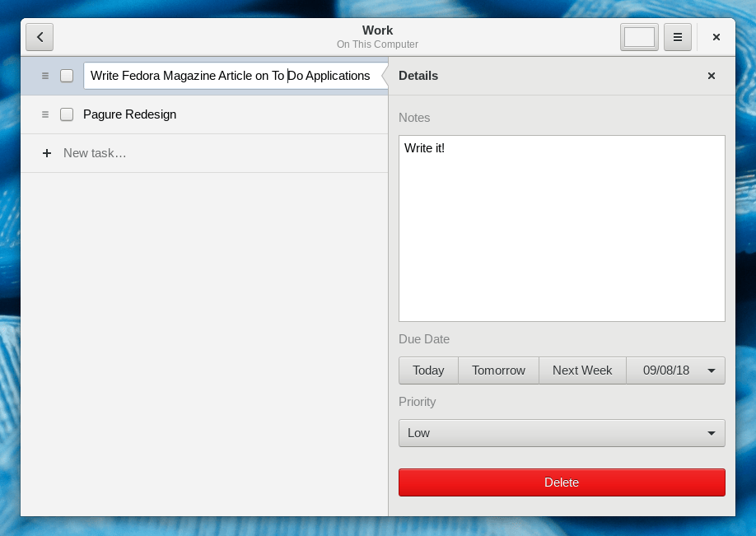Click the list color button in header
This screenshot has height=536, width=756.
point(639,37)
